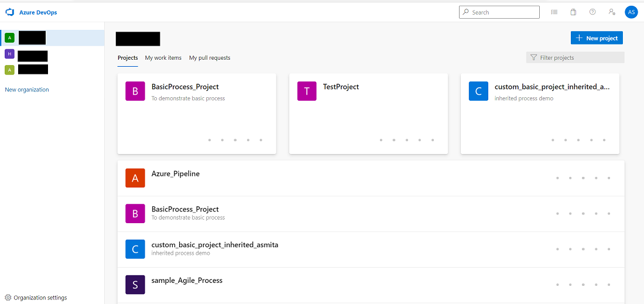Open the Marketplace shopping bag icon

pos(573,12)
